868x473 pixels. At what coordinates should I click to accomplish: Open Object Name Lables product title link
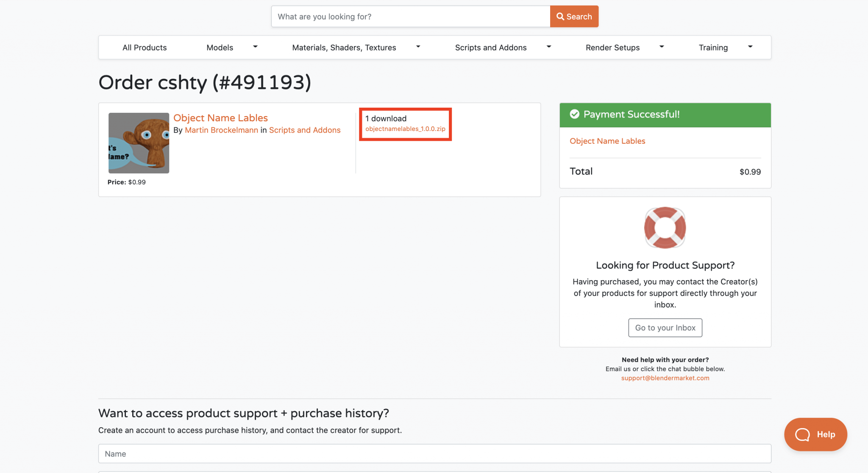coord(220,118)
